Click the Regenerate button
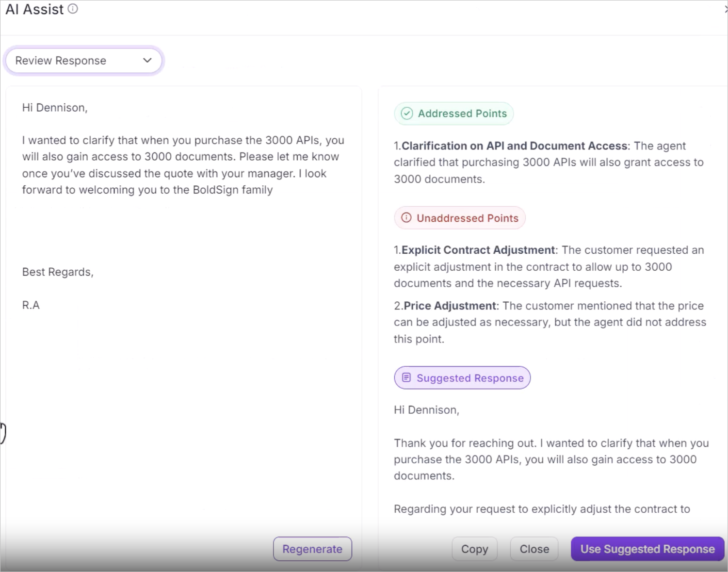 click(x=312, y=549)
